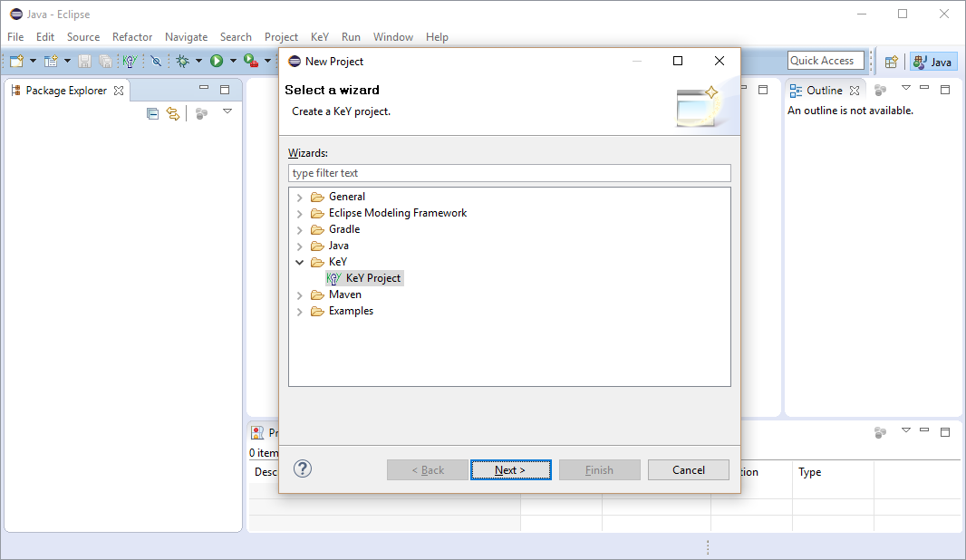966x560 pixels.
Task: Toggle the Skip All Breakpoints icon
Action: point(156,61)
